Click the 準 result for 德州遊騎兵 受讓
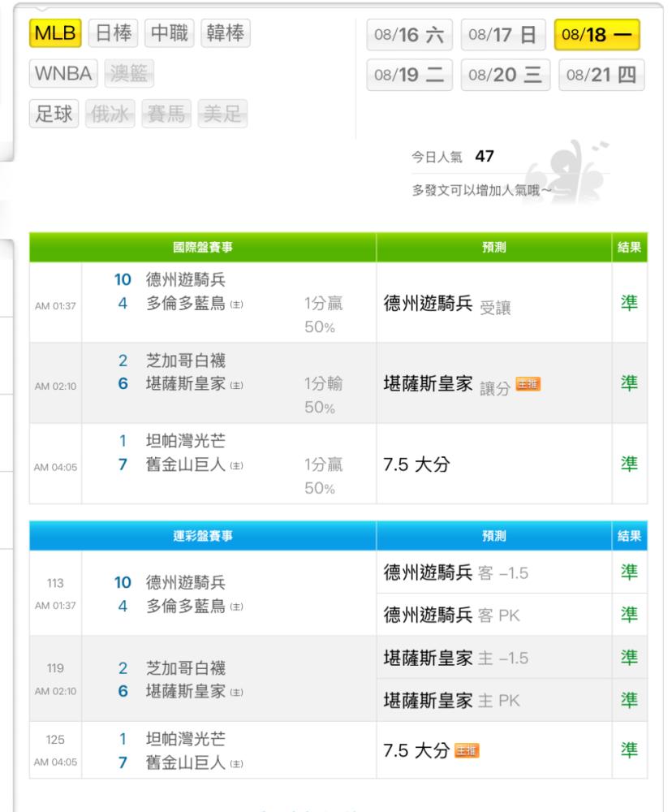The image size is (672, 812). click(630, 302)
